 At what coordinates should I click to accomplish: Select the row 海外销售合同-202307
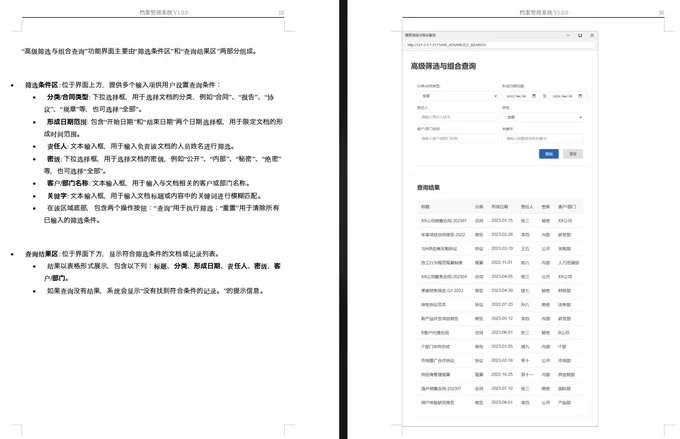point(500,389)
